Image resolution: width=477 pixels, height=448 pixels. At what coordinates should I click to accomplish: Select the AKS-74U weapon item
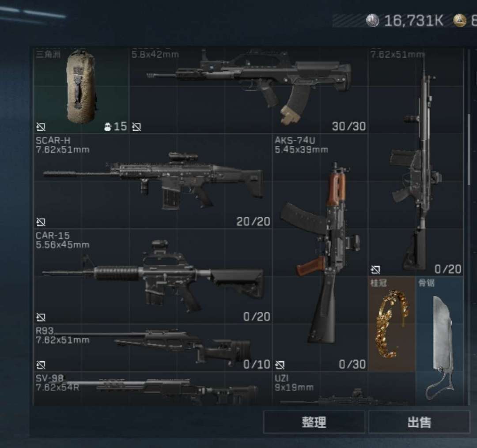[320, 252]
